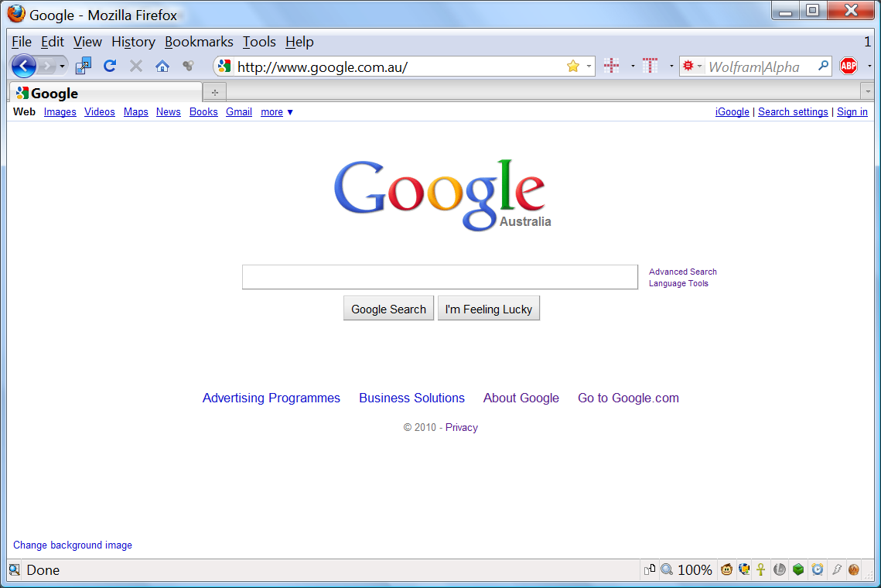This screenshot has height=588, width=881.
Task: Open the Privacy link
Action: 462,427
